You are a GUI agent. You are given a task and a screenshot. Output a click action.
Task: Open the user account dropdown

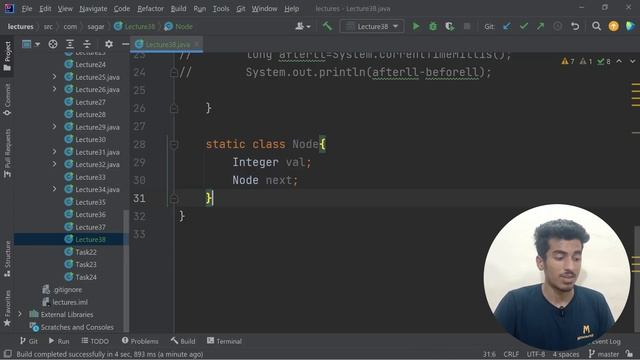pos(302,27)
